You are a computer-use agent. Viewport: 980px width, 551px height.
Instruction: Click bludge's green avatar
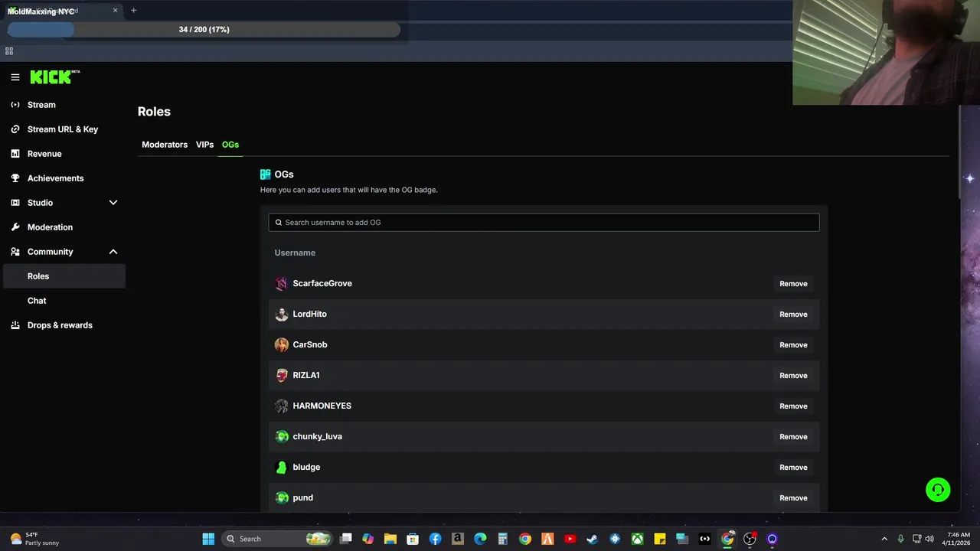(282, 468)
